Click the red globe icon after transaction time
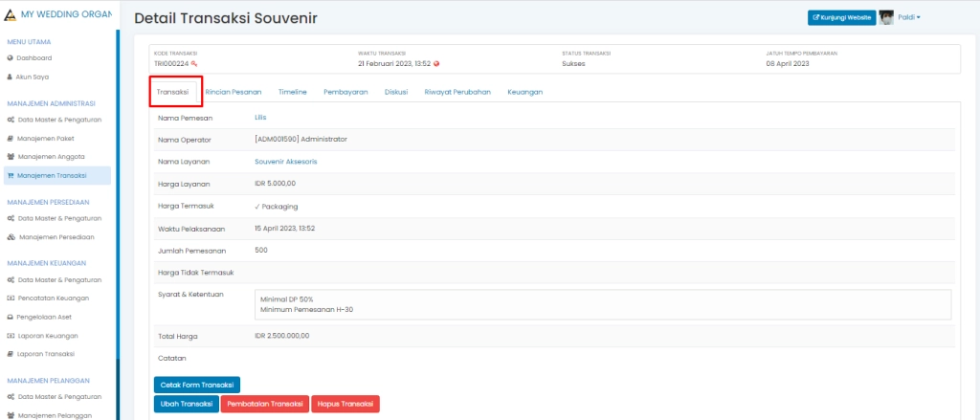 coord(436,64)
